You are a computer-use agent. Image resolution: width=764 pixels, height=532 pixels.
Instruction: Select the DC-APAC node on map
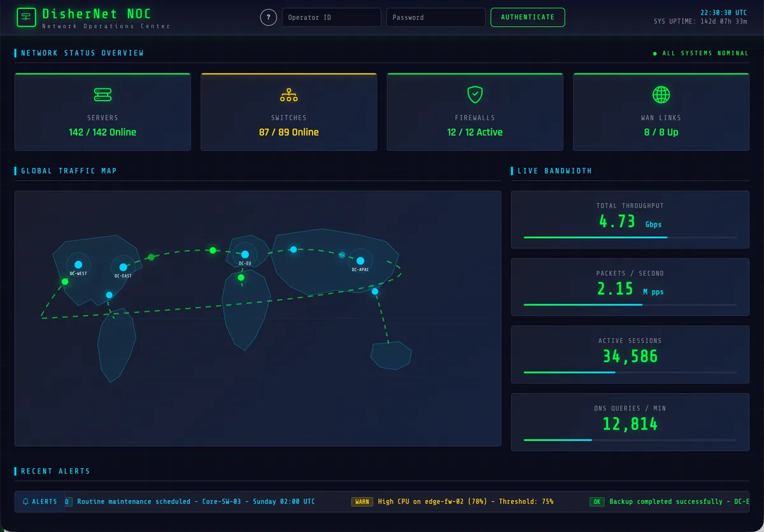tap(360, 260)
